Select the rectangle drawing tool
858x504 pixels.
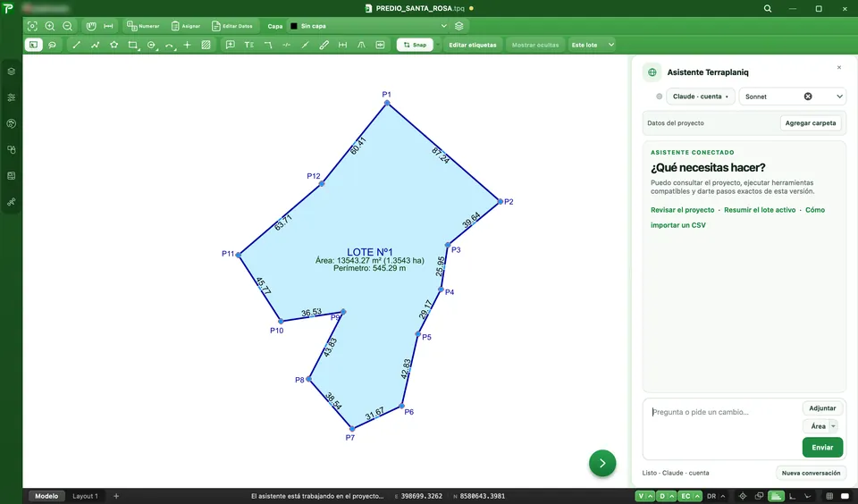[133, 45]
